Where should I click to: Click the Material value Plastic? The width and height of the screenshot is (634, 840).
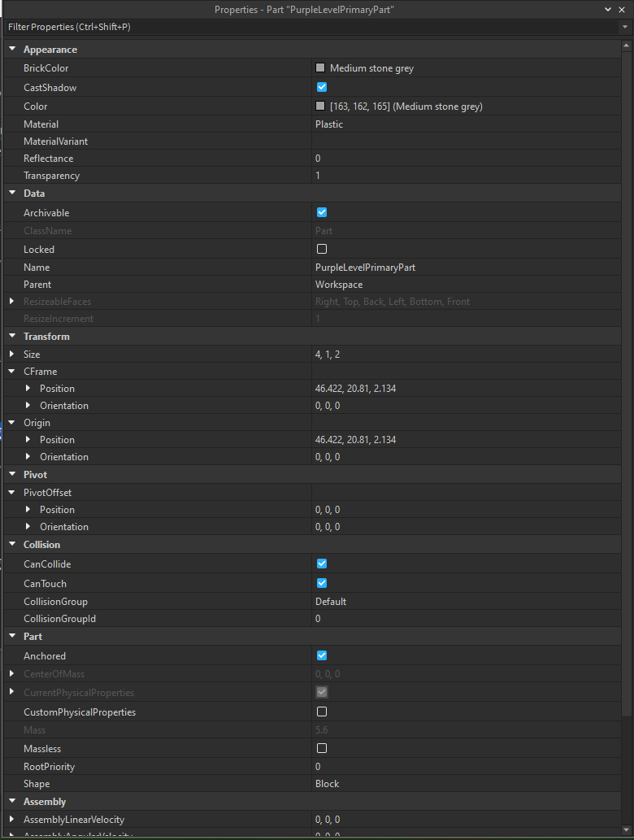click(x=463, y=124)
